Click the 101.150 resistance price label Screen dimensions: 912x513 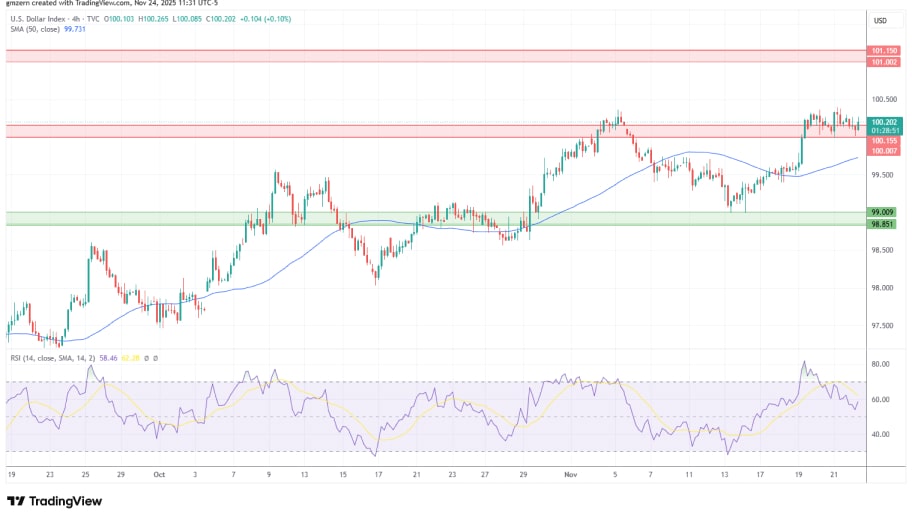[883, 50]
